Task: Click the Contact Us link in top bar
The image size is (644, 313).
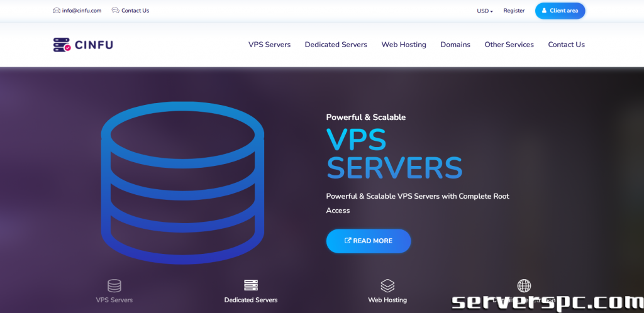Action: tap(135, 11)
